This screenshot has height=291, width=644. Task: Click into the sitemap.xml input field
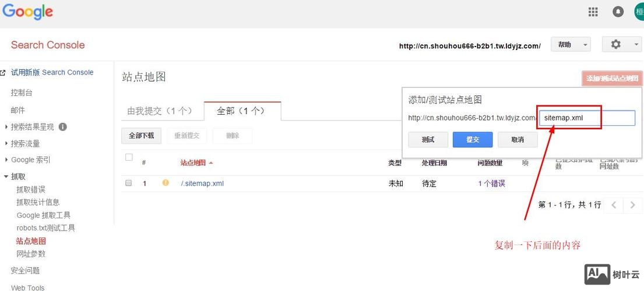[587, 118]
